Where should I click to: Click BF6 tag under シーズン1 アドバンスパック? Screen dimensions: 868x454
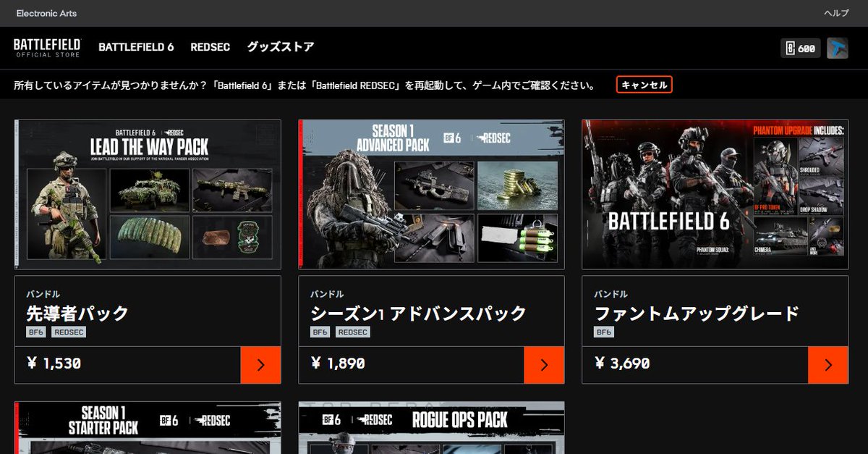tap(320, 332)
